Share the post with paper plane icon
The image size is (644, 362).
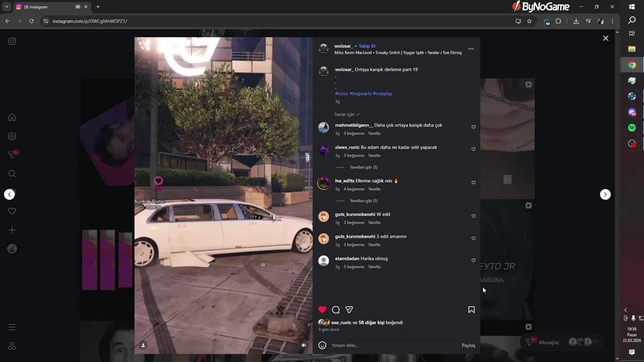point(349,310)
